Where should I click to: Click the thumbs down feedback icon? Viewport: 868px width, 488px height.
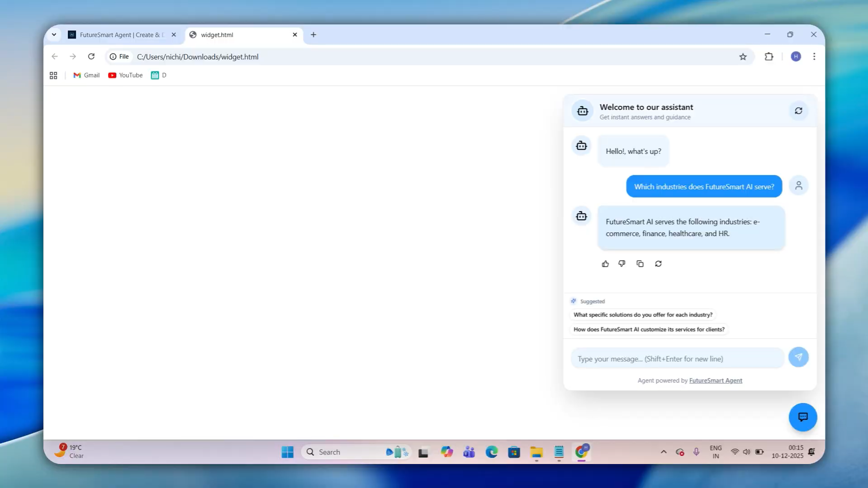[x=622, y=264]
